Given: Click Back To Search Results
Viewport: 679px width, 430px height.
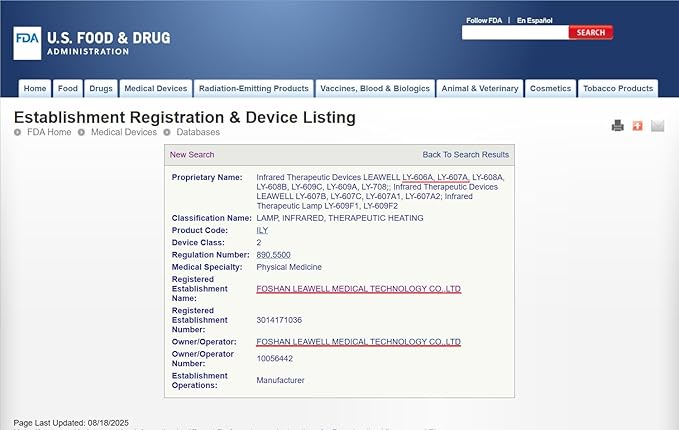Looking at the screenshot, I should (466, 155).
